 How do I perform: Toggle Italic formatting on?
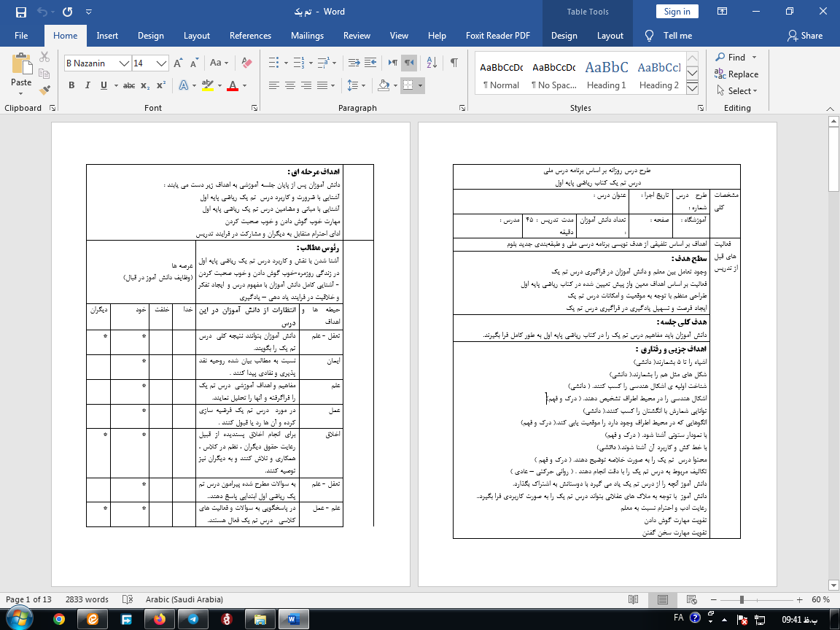[87, 85]
